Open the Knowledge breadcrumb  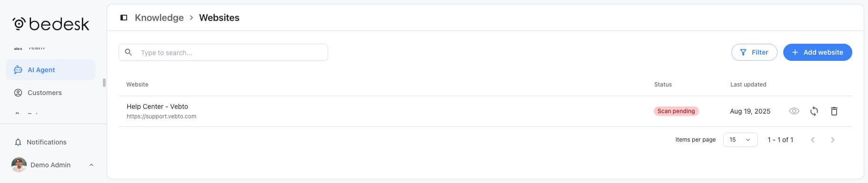tap(159, 18)
